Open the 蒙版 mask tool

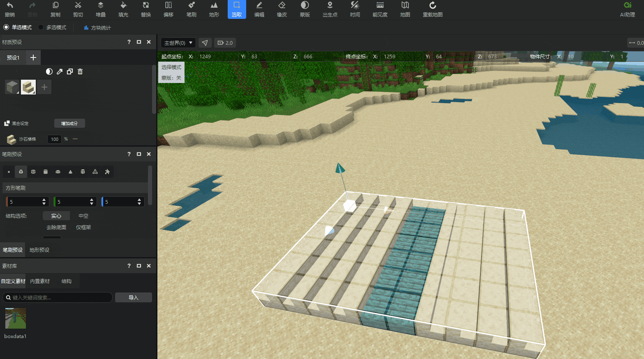(x=305, y=9)
